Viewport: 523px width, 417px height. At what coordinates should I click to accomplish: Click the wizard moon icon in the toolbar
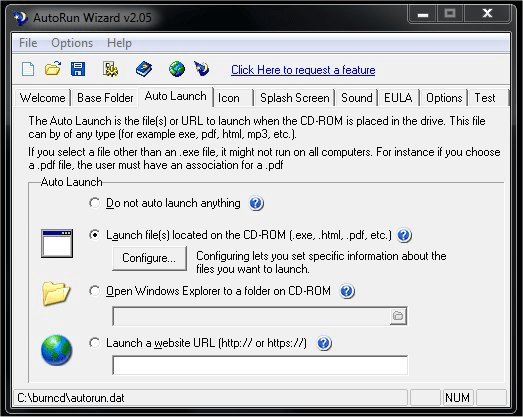[202, 68]
